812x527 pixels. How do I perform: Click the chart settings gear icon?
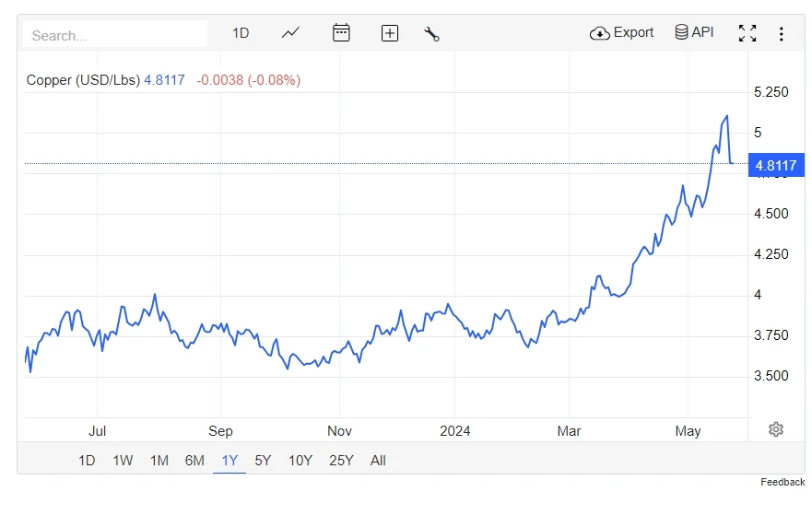pos(775,429)
